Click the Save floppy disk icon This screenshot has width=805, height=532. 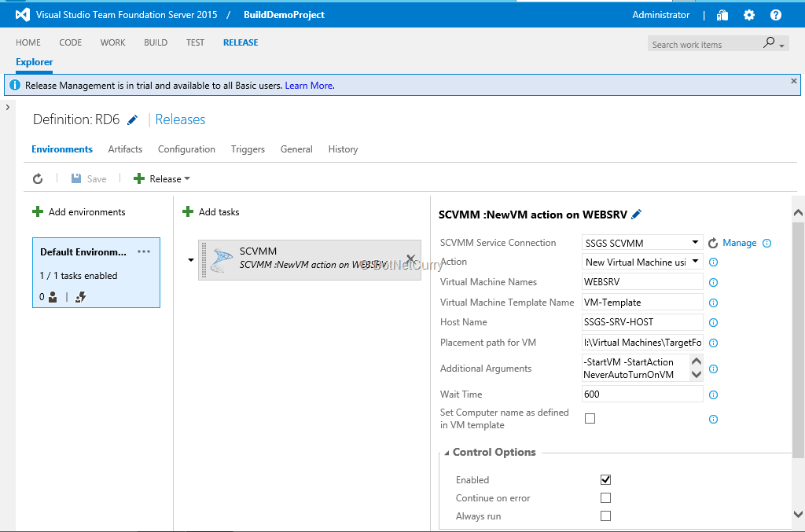pos(76,178)
